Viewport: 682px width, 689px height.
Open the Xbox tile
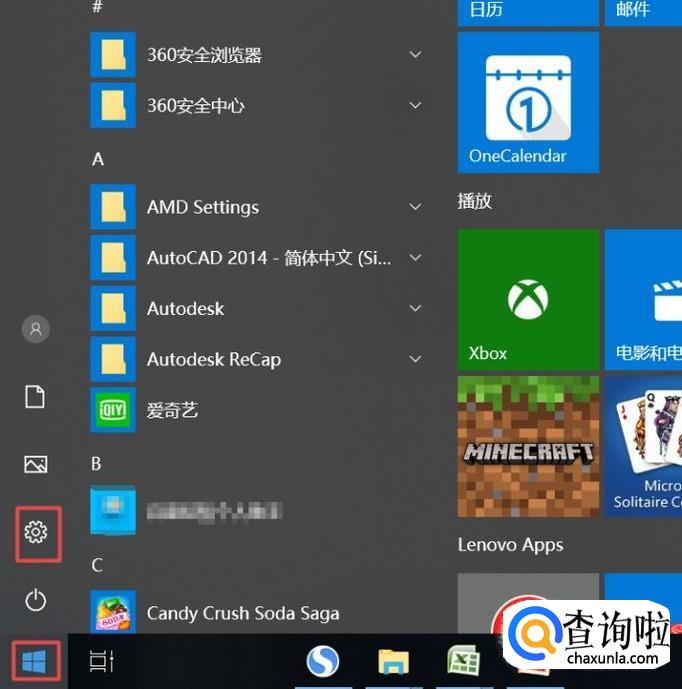(x=528, y=300)
